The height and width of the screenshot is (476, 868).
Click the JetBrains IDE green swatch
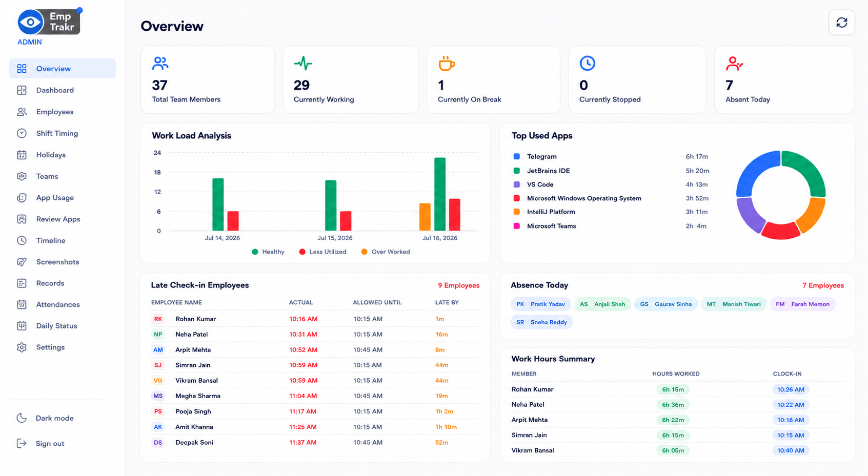517,171
